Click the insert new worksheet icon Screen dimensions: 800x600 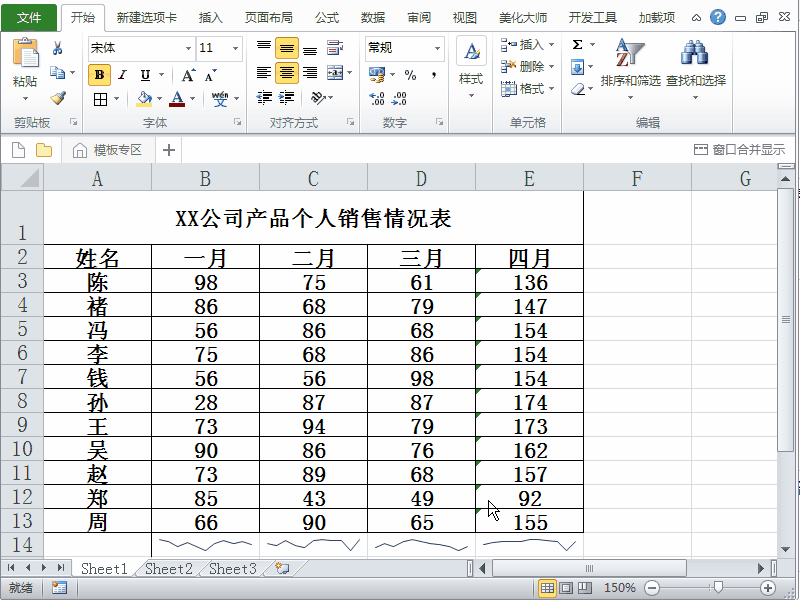[283, 569]
